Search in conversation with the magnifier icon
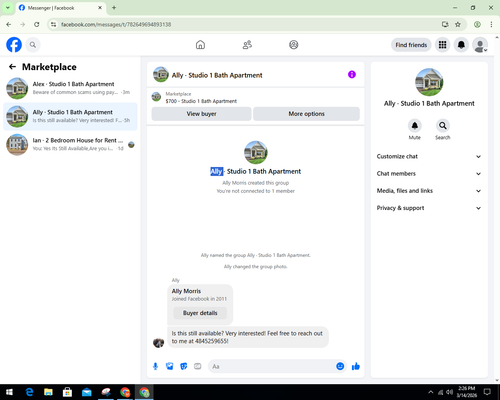Screen dimensions: 500x400 click(x=443, y=126)
